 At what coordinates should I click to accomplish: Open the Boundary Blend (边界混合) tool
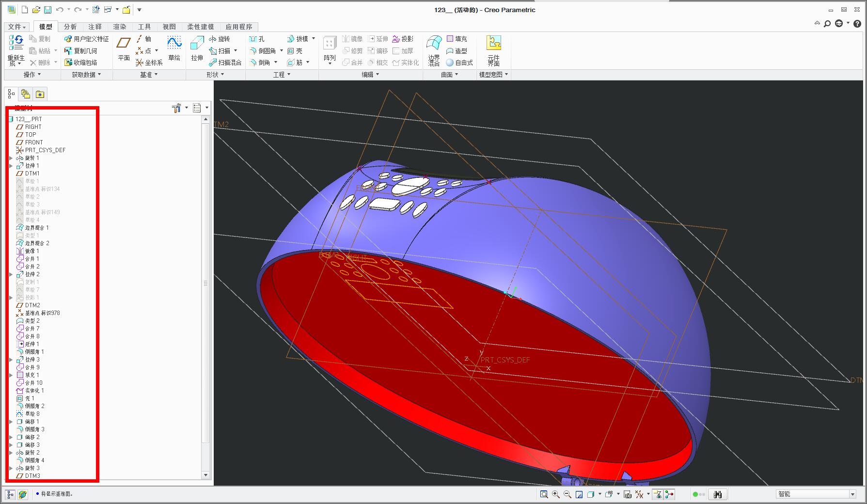click(434, 50)
